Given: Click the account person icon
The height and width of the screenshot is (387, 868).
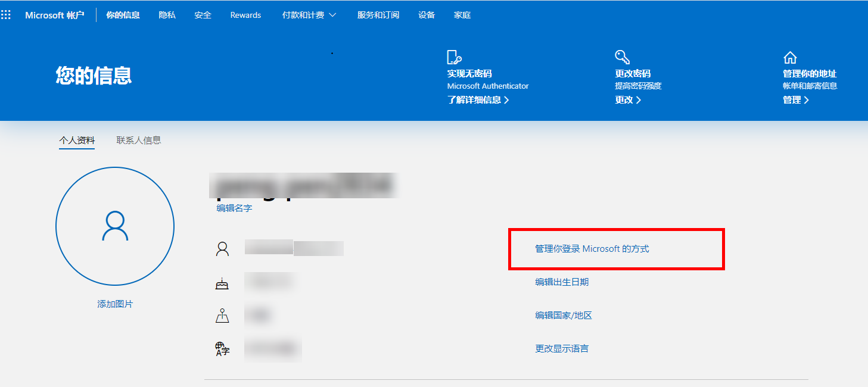Looking at the screenshot, I should pos(222,249).
